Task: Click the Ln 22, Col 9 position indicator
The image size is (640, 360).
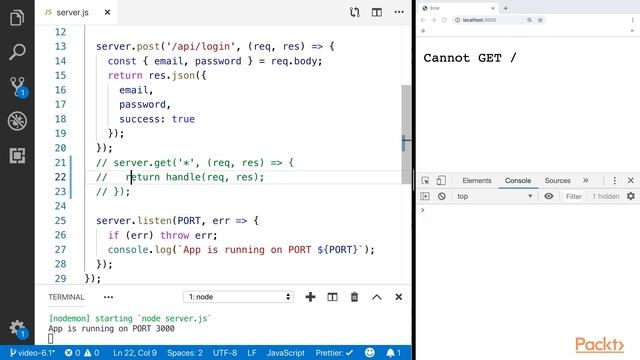Action: 135,353
